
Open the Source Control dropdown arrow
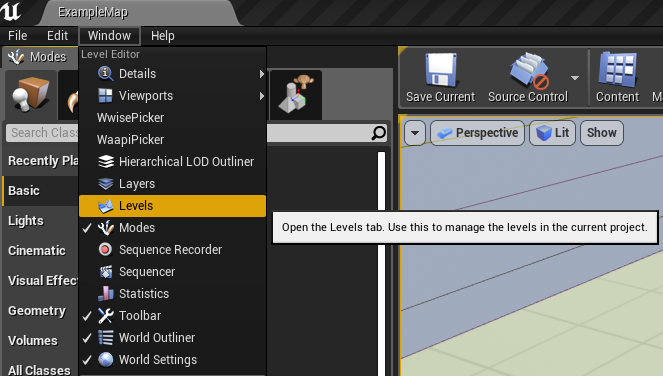pos(575,78)
